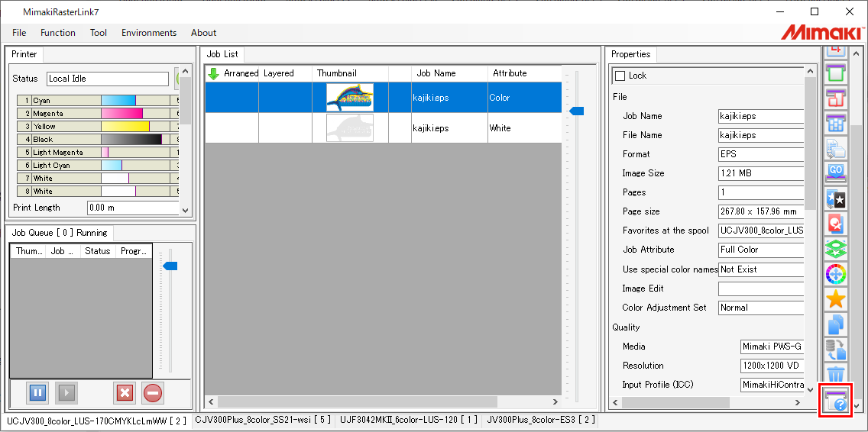Click the blue Duplicate pages icon
The width and height of the screenshot is (868, 432).
pos(836,324)
